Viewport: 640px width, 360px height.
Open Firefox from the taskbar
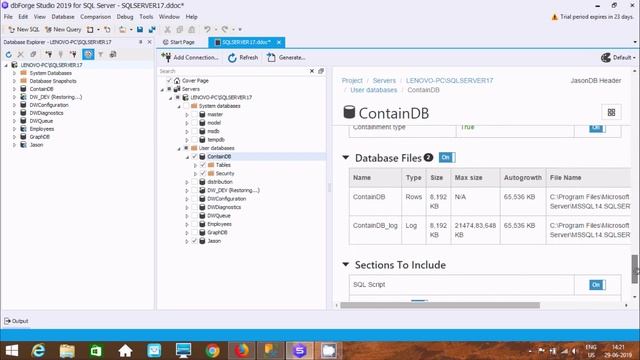[x=242, y=351]
